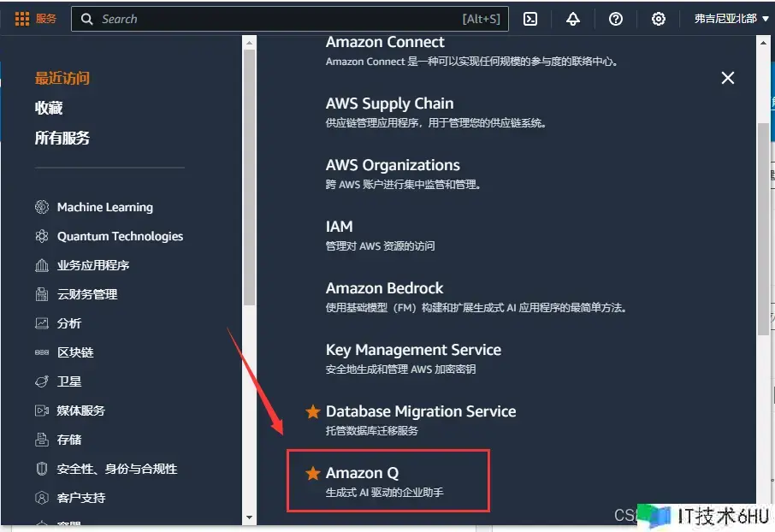
Task: Click the Quantum Technologies atom icon
Action: (42, 236)
